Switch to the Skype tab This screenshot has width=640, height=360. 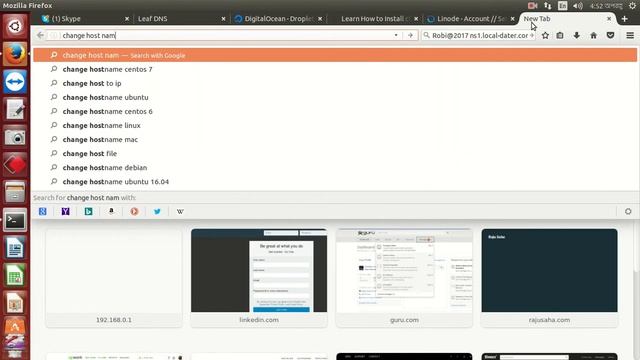click(85, 19)
